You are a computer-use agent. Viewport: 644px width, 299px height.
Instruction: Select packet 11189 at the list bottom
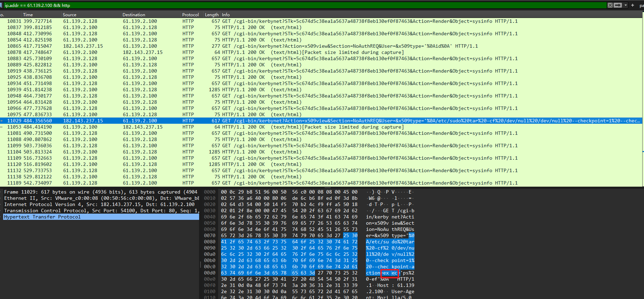(x=321, y=183)
